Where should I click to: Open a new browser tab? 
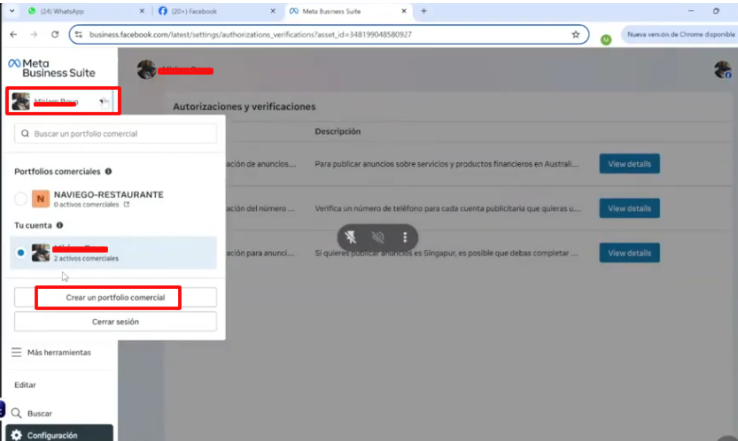(424, 11)
